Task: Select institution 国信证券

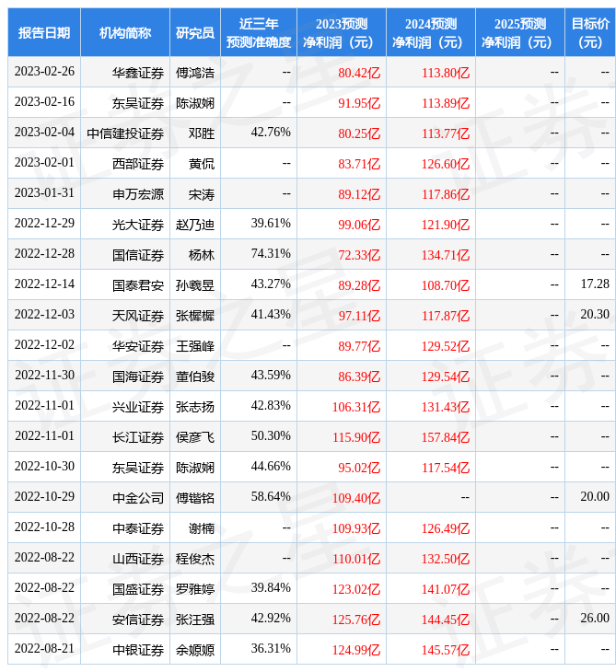Action: pyautogui.click(x=138, y=255)
